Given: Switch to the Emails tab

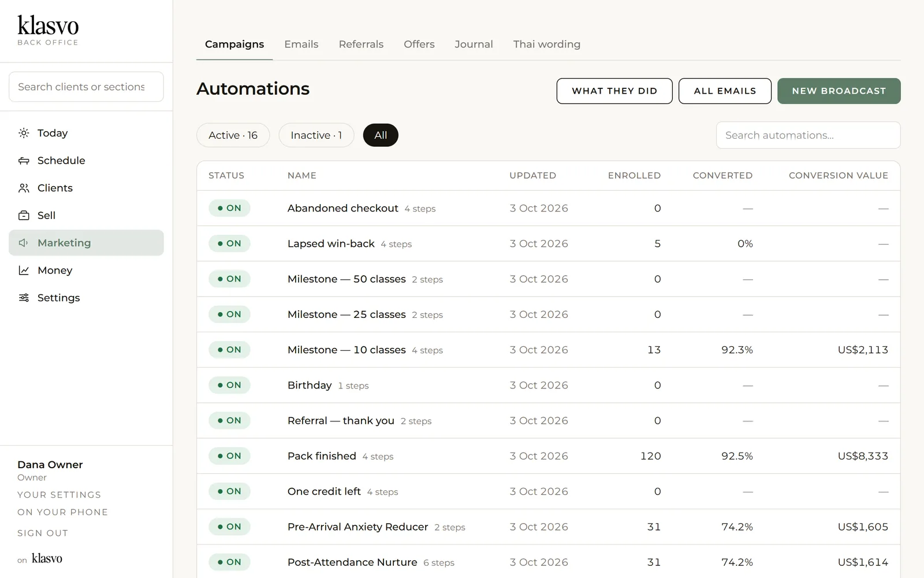Looking at the screenshot, I should (x=301, y=44).
